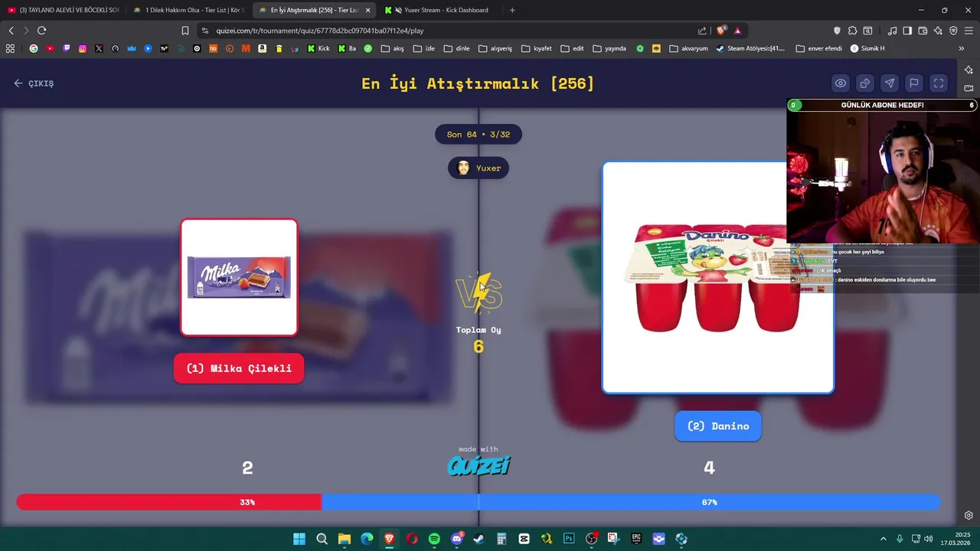This screenshot has width=980, height=551.
Task: Open Twitch bookmark
Action: point(67,48)
